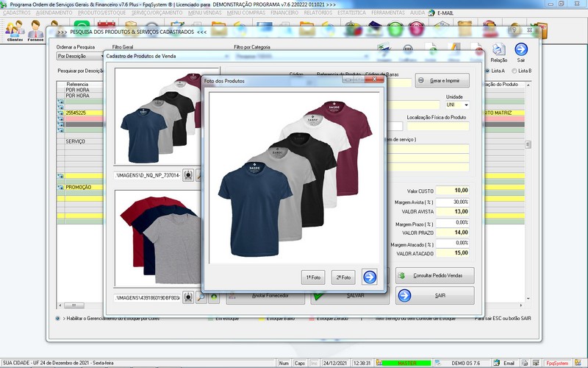The width and height of the screenshot is (588, 368).
Task: Click the Valor CUSTO input field
Action: [452, 191]
